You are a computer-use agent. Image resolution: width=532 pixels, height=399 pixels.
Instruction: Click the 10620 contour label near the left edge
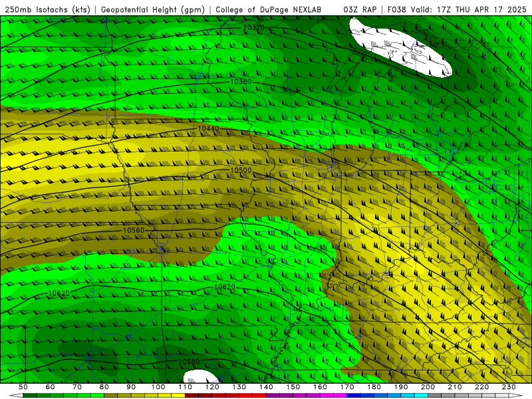(x=59, y=293)
